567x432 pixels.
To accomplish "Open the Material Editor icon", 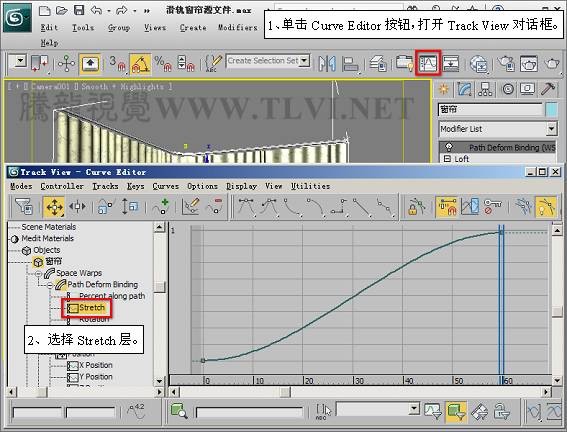I will [x=479, y=64].
